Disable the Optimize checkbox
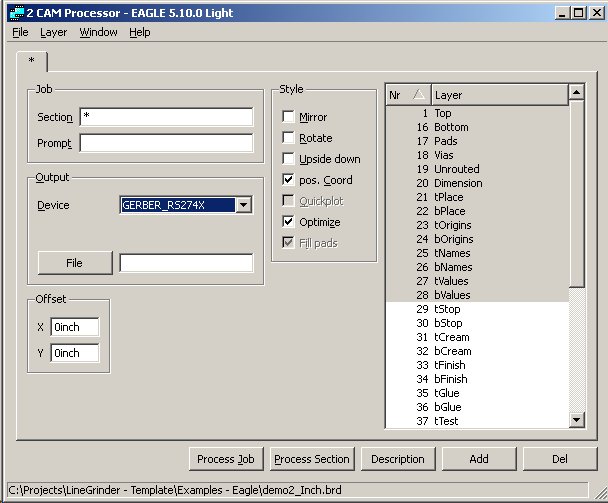This screenshot has height=503, width=608. [x=289, y=222]
